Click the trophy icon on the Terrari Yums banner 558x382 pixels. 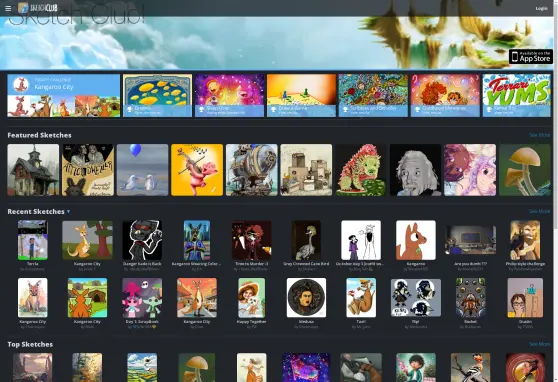[489, 110]
